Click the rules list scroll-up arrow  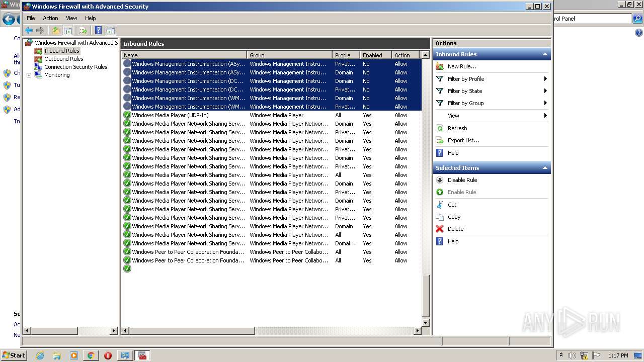point(426,55)
